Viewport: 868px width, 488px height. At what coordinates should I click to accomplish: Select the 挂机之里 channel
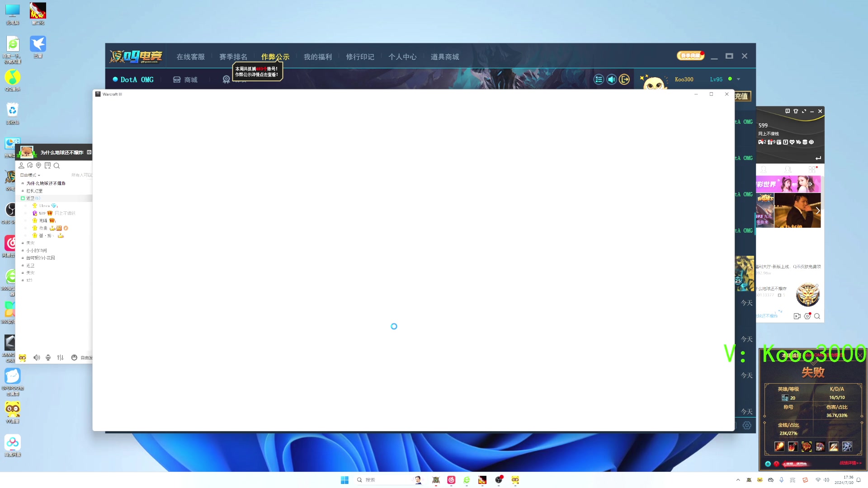click(34, 191)
